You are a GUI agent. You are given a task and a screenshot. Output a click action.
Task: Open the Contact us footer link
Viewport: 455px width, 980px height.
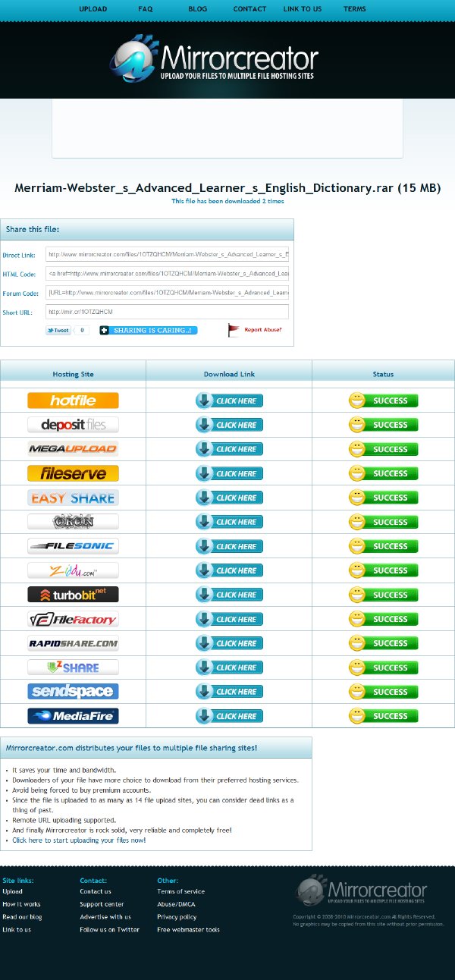[96, 891]
